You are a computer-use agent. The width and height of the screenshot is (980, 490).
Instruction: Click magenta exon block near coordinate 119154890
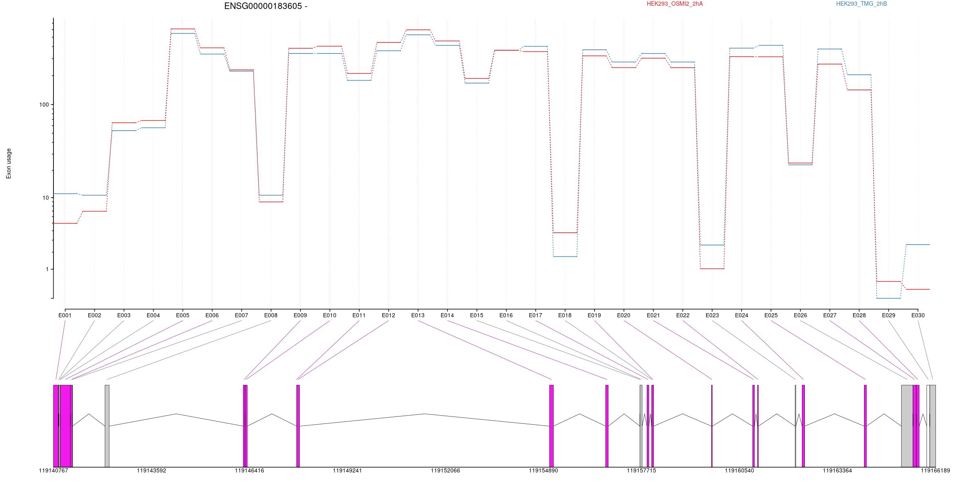[552, 426]
